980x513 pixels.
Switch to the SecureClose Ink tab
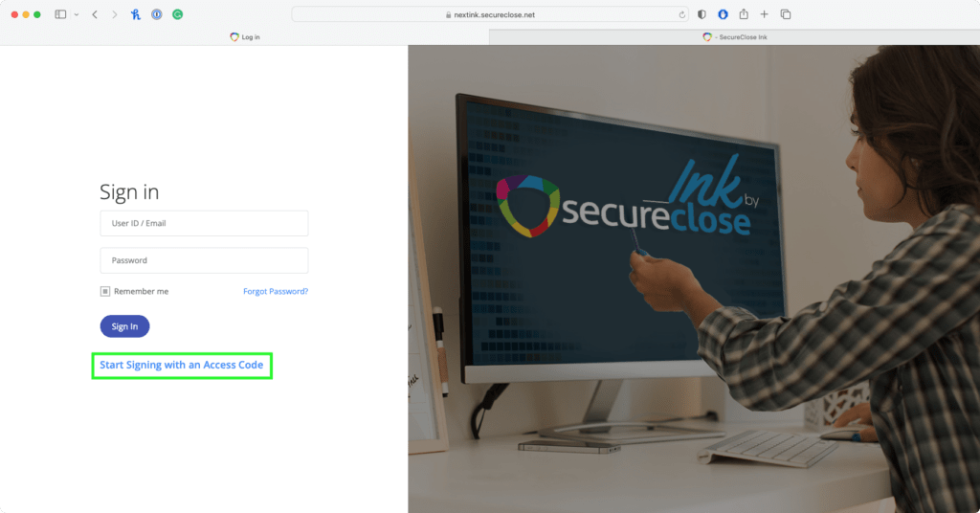734,37
